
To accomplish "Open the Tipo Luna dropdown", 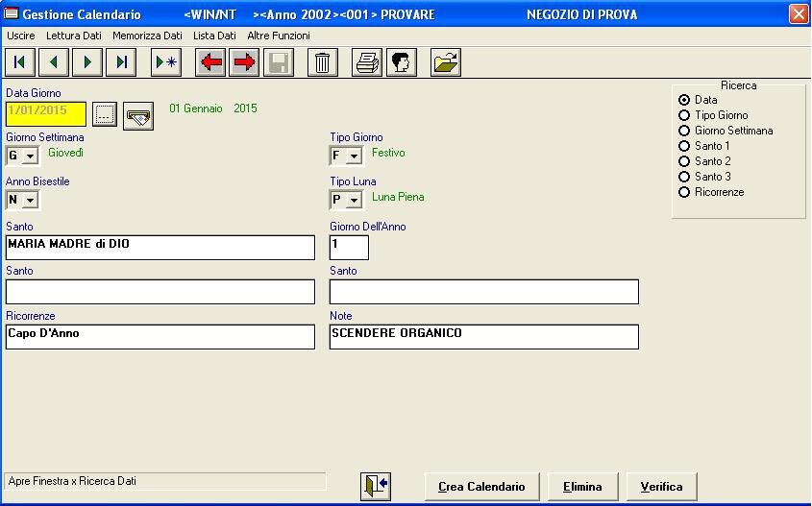I will coord(353,200).
